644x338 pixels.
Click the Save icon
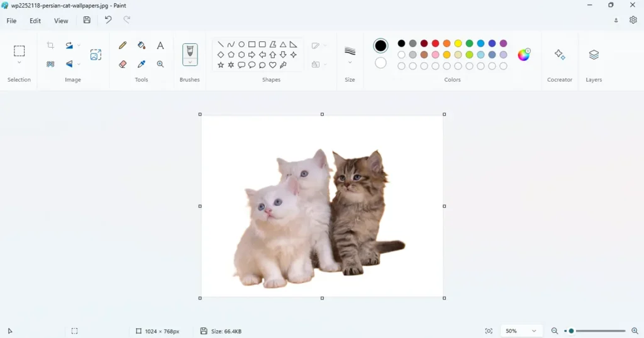[87, 19]
